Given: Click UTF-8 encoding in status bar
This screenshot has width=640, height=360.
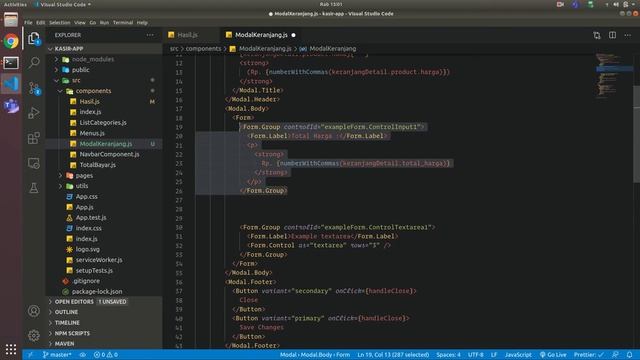Looking at the screenshot, I should point(476,355).
